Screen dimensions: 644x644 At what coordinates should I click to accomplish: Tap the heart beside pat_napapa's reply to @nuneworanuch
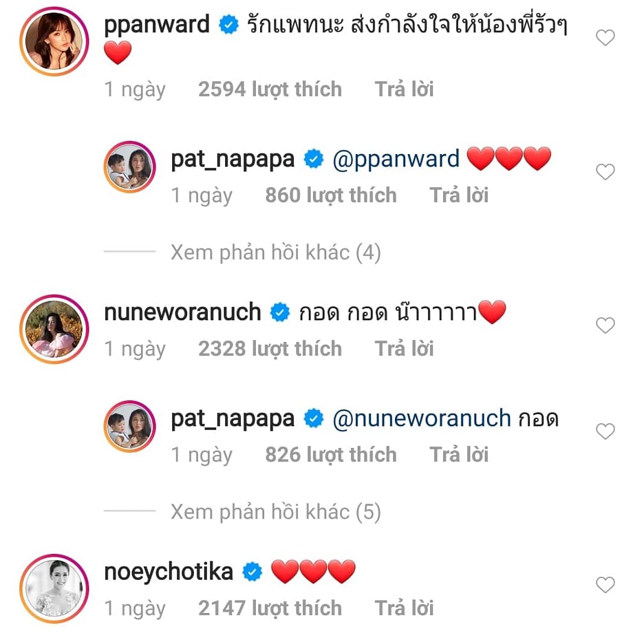click(605, 431)
